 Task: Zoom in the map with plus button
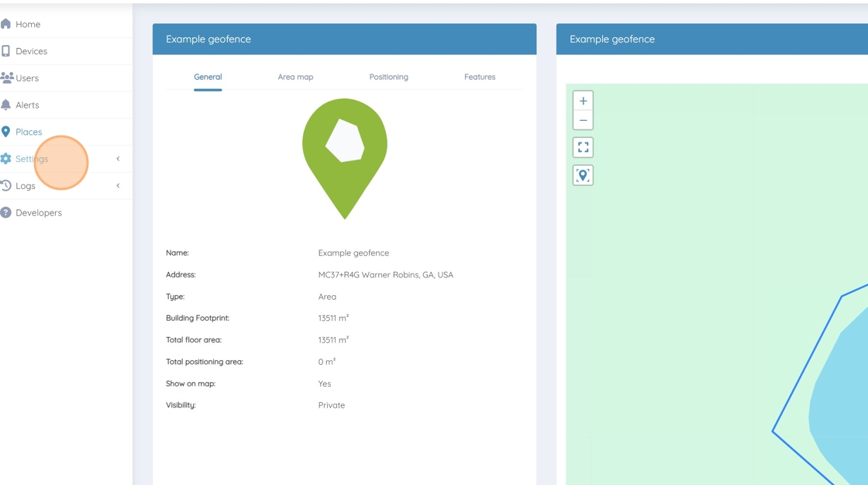coord(583,101)
